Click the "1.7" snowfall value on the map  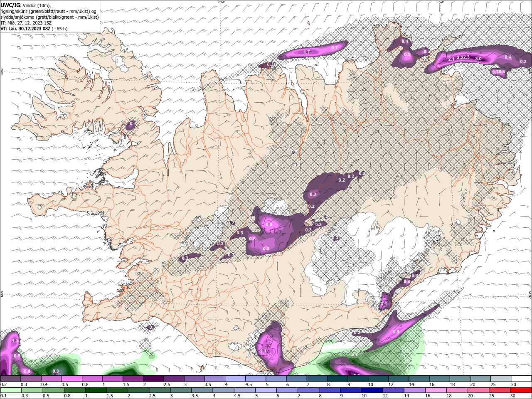point(307,52)
